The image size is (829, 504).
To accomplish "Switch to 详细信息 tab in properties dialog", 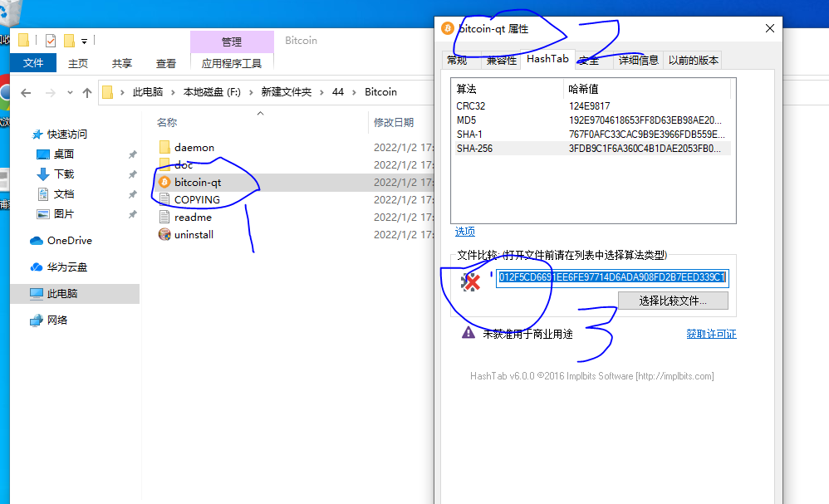I will point(639,61).
